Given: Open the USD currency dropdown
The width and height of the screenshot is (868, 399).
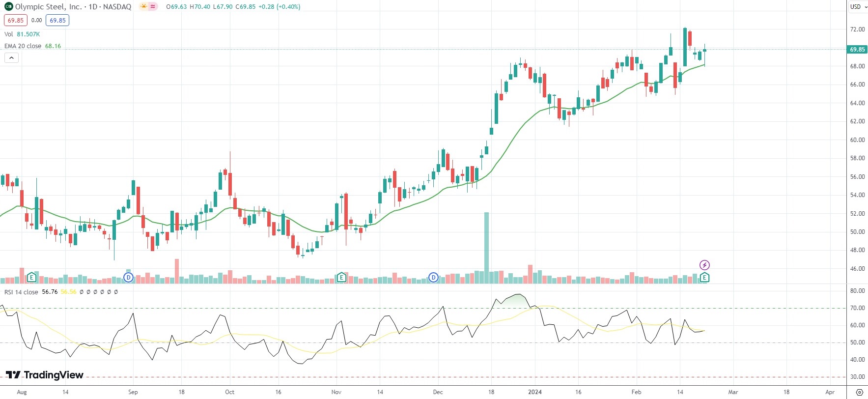Looking at the screenshot, I should pyautogui.click(x=857, y=7).
